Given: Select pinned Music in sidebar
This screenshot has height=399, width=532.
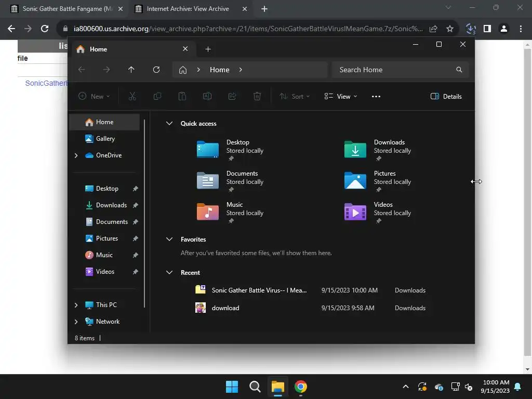Looking at the screenshot, I should [104, 255].
